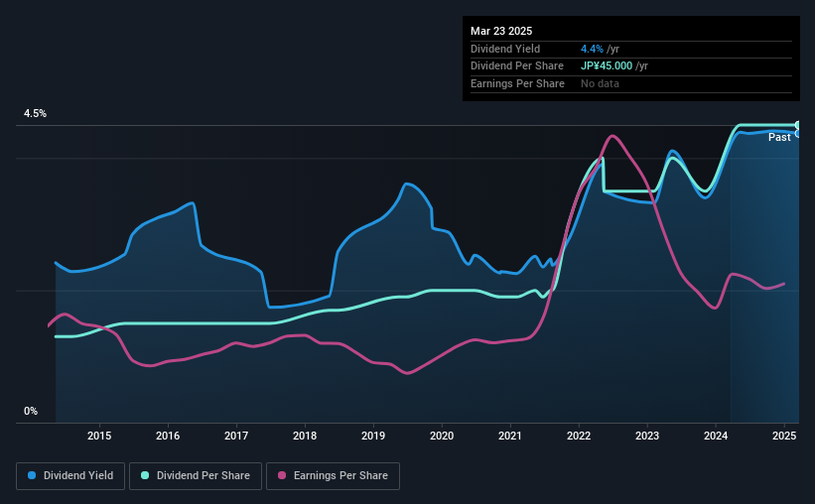Toggle the Earnings Per Share legend button
The image size is (815, 504).
(333, 476)
